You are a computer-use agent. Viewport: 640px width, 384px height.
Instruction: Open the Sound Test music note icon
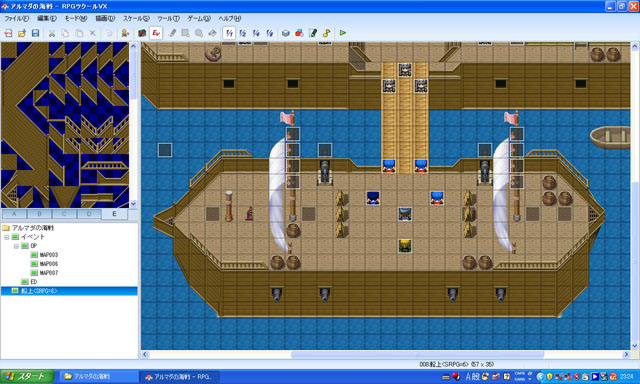pyautogui.click(x=327, y=33)
